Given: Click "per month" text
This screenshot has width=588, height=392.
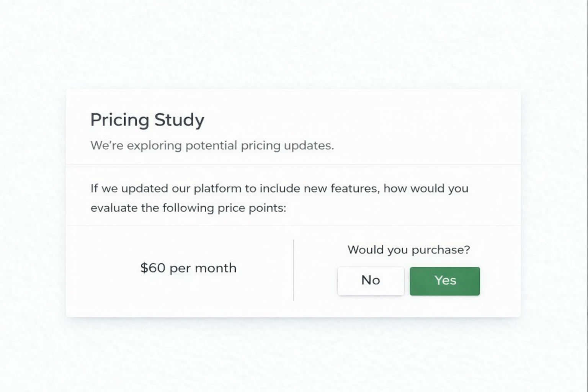Looking at the screenshot, I should click(203, 268).
